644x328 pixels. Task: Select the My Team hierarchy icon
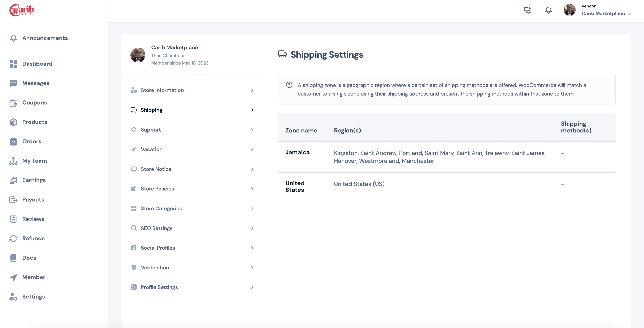coord(13,161)
